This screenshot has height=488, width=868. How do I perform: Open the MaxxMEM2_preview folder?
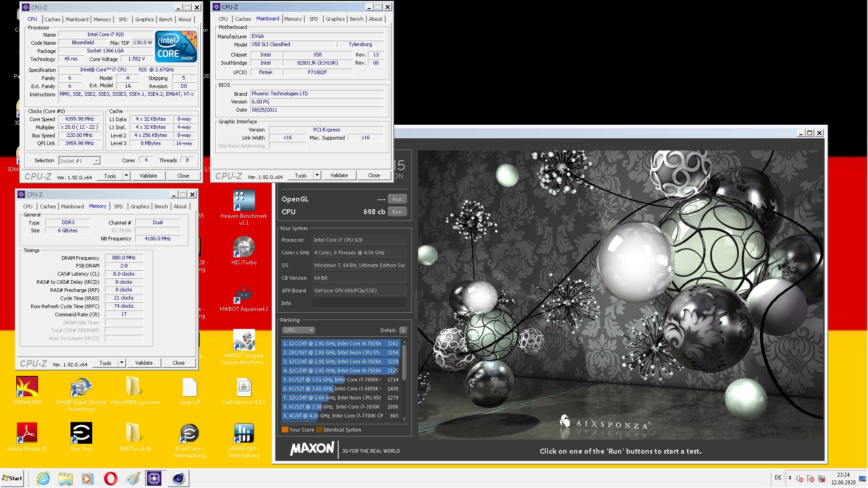[135, 391]
